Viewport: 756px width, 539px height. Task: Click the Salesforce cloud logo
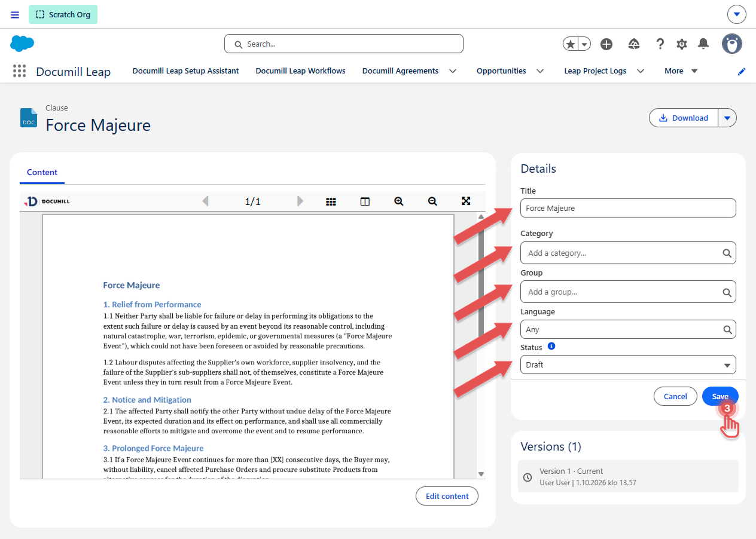coord(22,43)
